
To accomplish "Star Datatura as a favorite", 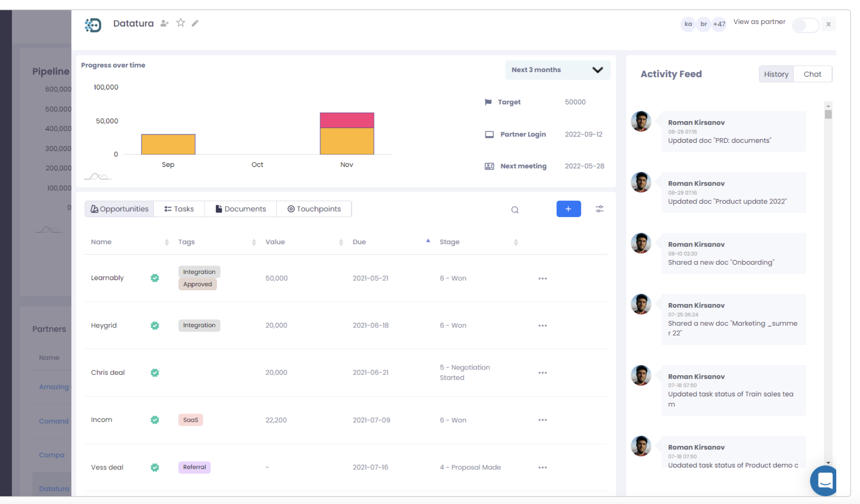I will [x=180, y=23].
